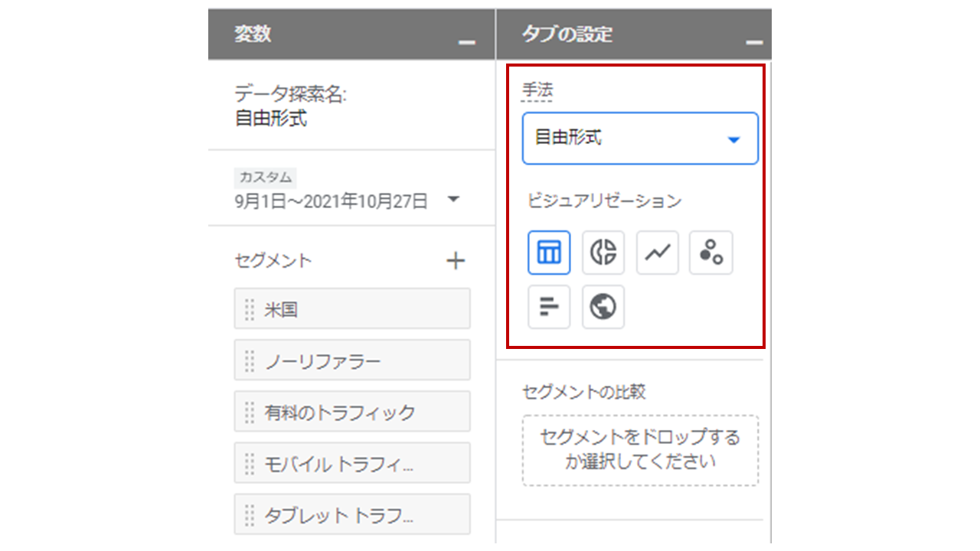
Task: Toggle the geo map visualization on
Action: [603, 307]
